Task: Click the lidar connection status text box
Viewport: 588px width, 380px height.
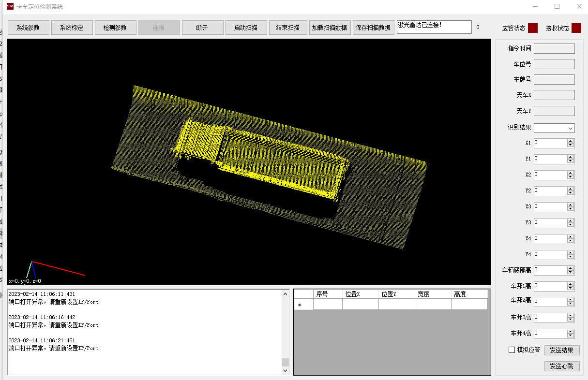Action: coord(434,27)
